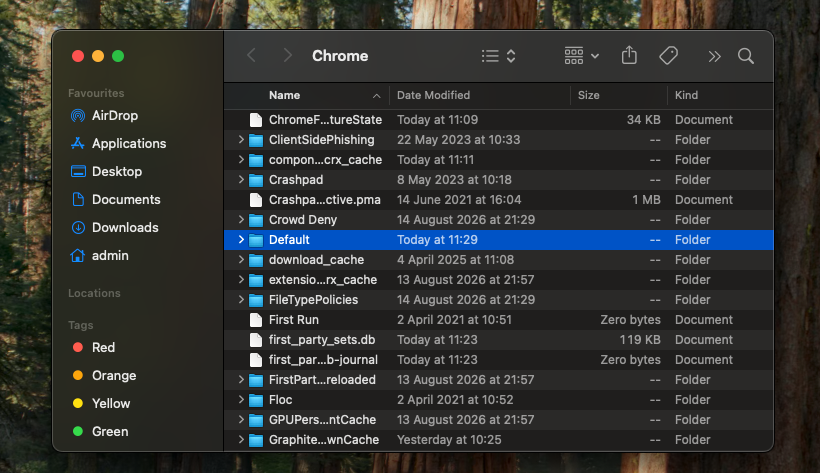This screenshot has height=473, width=820.
Task: Open the share menu icon
Action: [629, 55]
